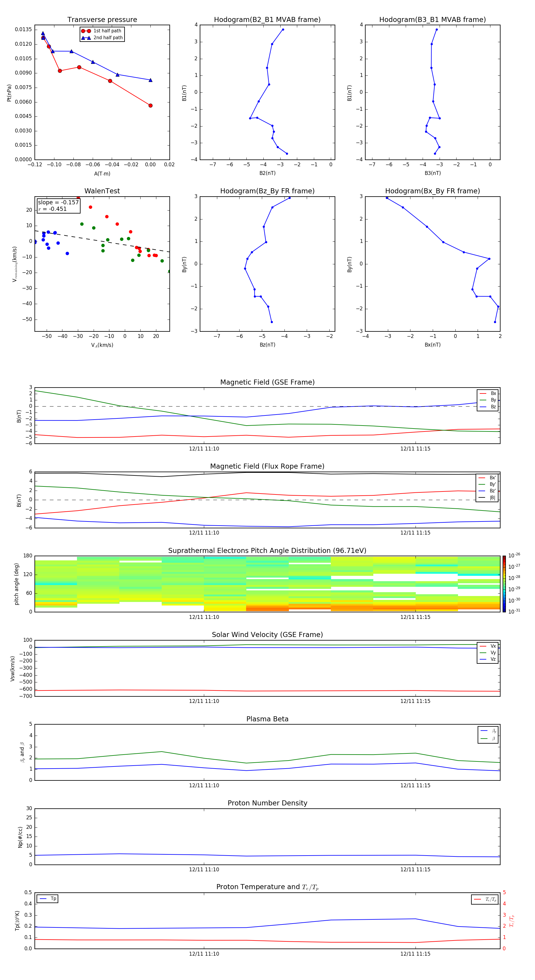Click the pitch angle flux colorbar

click(504, 584)
